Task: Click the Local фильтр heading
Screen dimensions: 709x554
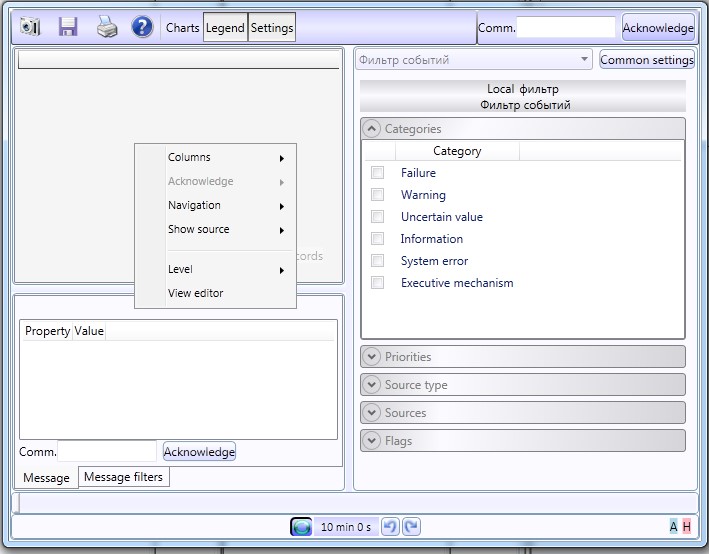Action: (x=523, y=89)
